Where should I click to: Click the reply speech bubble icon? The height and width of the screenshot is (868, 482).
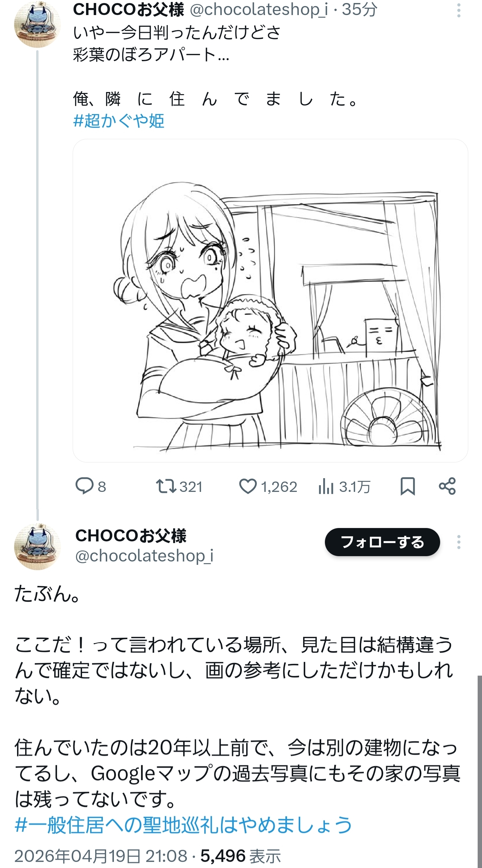click(x=84, y=486)
